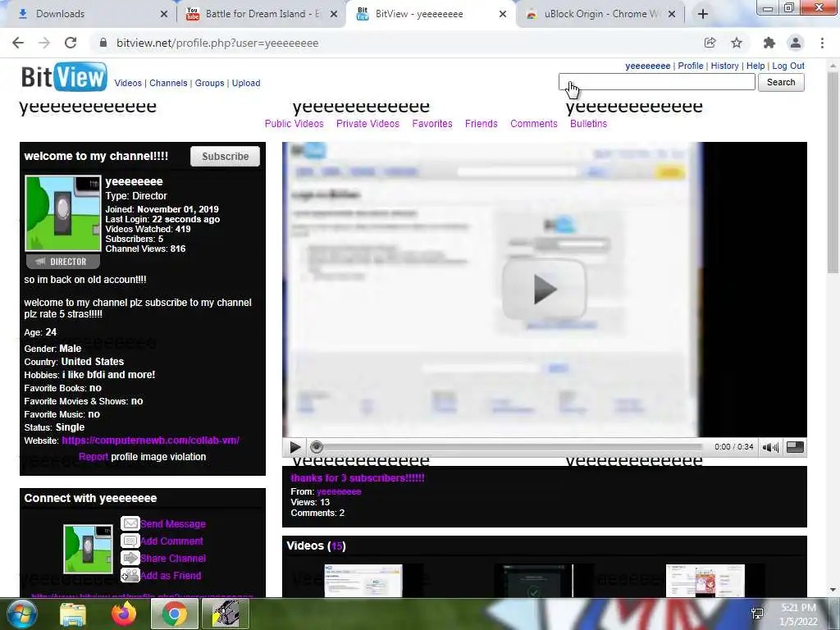Image resolution: width=840 pixels, height=630 pixels.
Task: Open Windows Start menu
Action: click(21, 614)
